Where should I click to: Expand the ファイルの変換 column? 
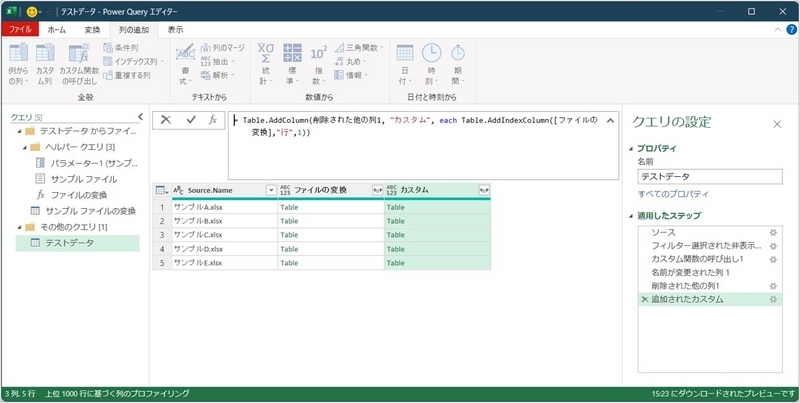pyautogui.click(x=378, y=190)
